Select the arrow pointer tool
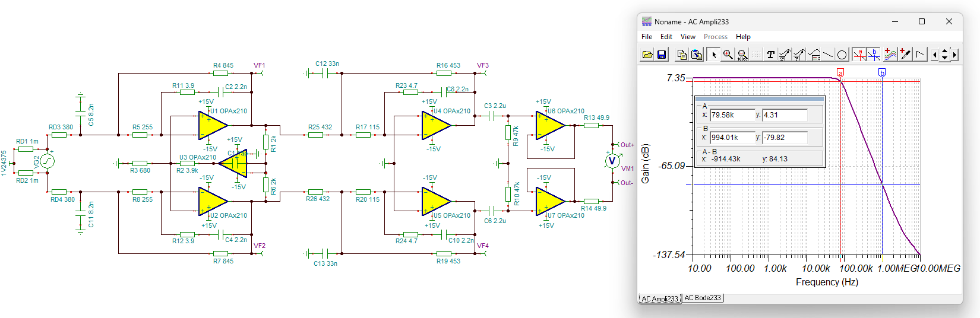Viewport: 980px width, 318px height. tap(714, 55)
